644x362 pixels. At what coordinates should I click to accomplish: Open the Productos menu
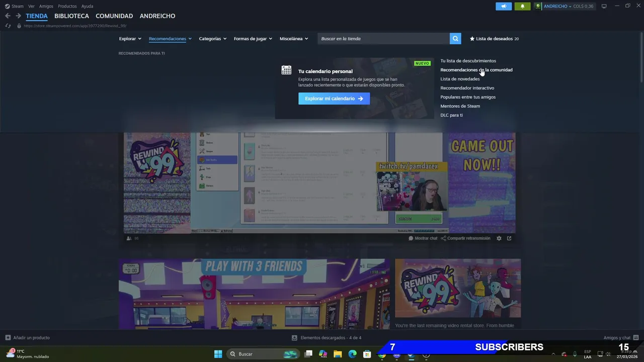[67, 6]
